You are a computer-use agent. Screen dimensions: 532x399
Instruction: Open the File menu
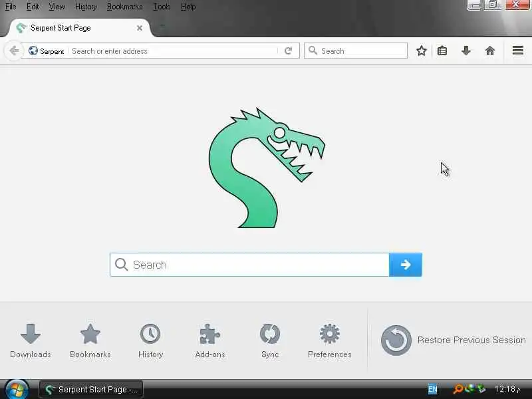coord(11,7)
